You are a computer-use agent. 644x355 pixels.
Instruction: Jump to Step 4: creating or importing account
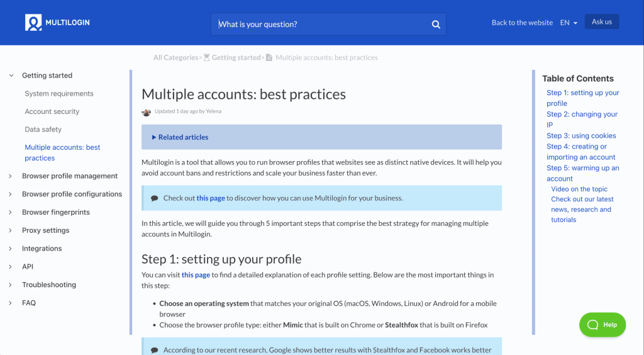(580, 152)
